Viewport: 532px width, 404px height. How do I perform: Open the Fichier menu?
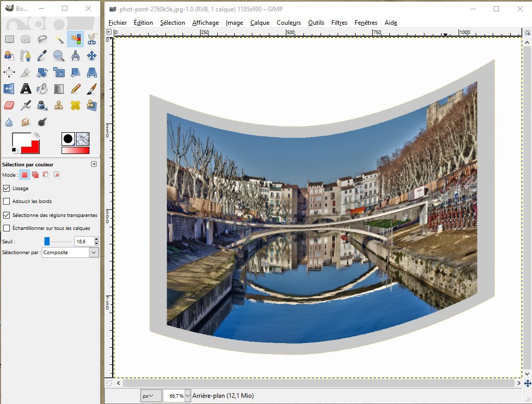[117, 23]
